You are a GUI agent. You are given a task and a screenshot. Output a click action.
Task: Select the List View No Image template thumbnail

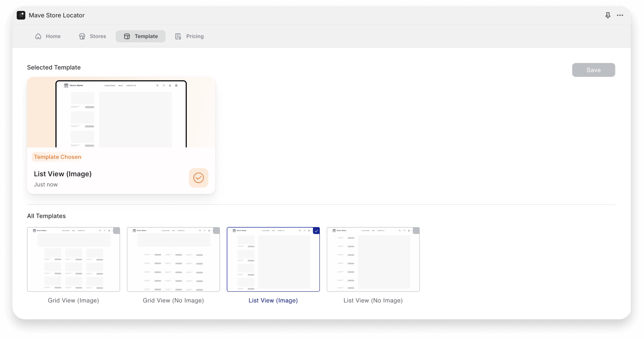coord(373,259)
